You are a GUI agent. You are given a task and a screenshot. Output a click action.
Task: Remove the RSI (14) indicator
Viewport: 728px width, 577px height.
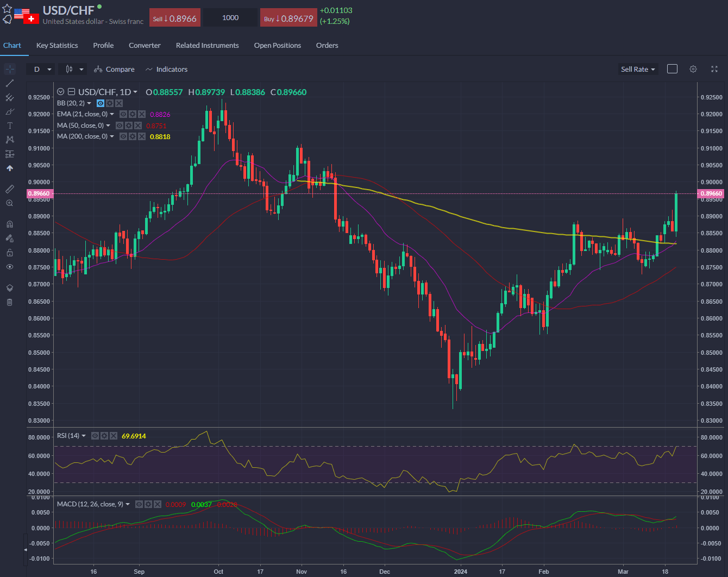[114, 436]
